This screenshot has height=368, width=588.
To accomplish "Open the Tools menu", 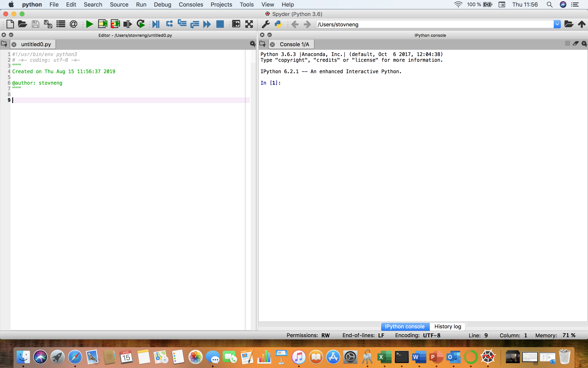I will tap(247, 4).
